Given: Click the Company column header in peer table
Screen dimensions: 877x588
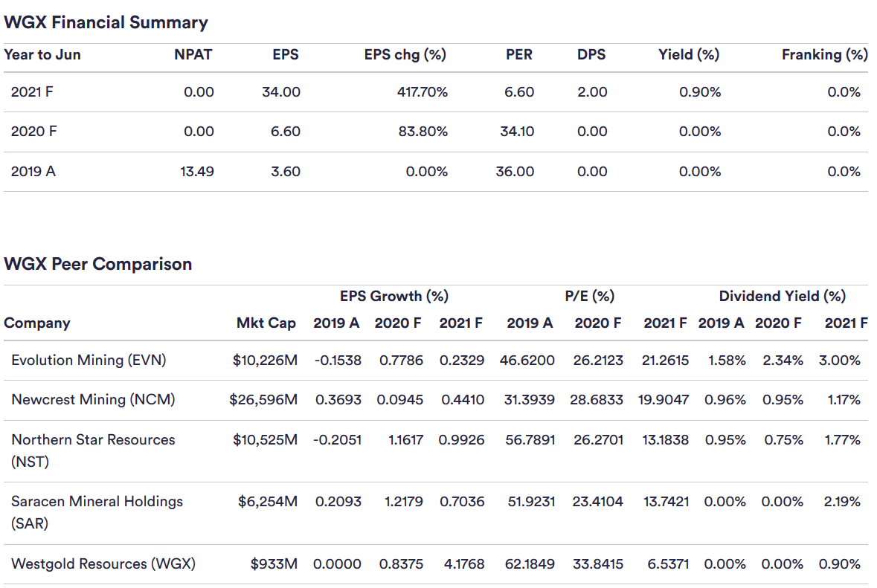Looking at the screenshot, I should click(x=37, y=323).
